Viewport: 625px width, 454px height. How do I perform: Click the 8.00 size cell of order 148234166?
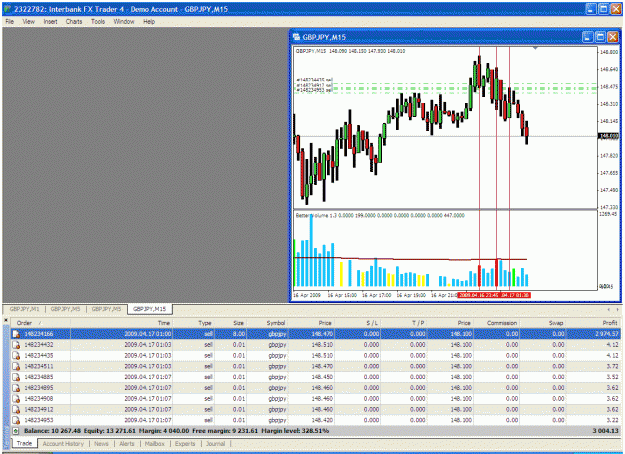[x=239, y=334]
